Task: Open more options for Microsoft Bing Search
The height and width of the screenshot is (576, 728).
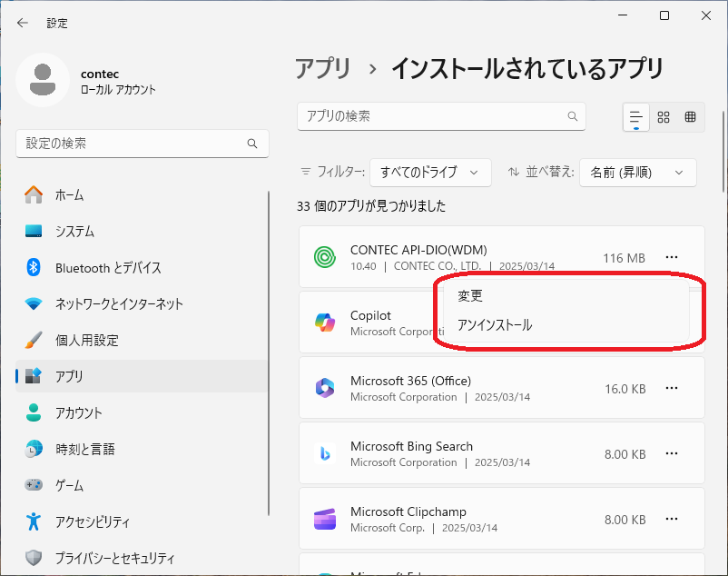Action: pyautogui.click(x=672, y=454)
